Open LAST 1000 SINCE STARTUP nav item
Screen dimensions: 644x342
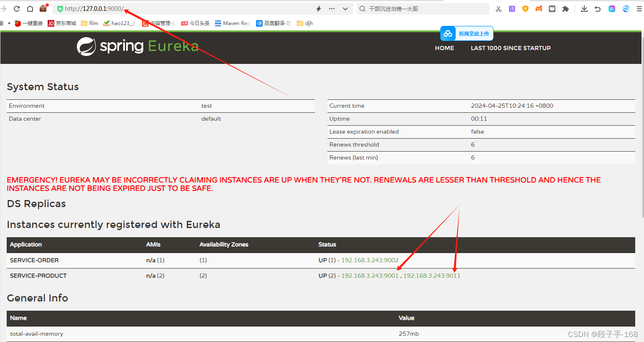point(511,48)
